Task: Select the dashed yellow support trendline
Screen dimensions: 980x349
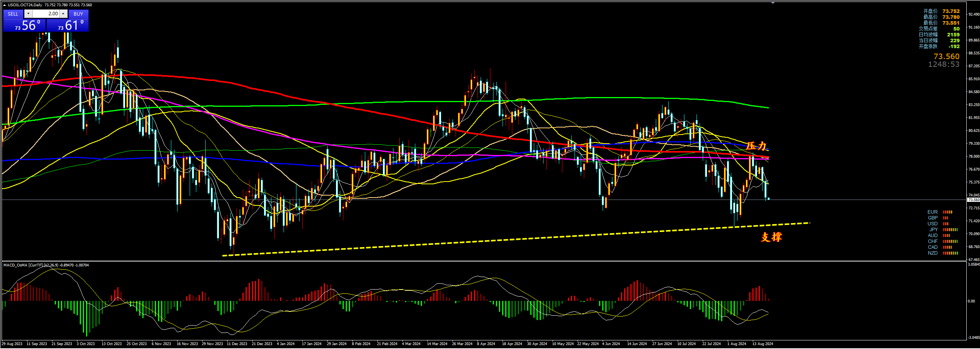Action: [516, 239]
